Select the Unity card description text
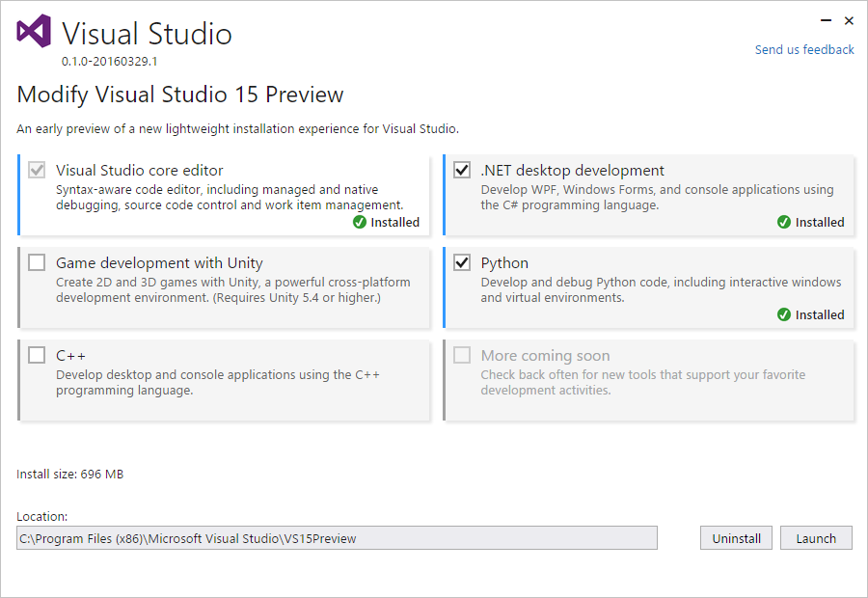 click(x=232, y=290)
